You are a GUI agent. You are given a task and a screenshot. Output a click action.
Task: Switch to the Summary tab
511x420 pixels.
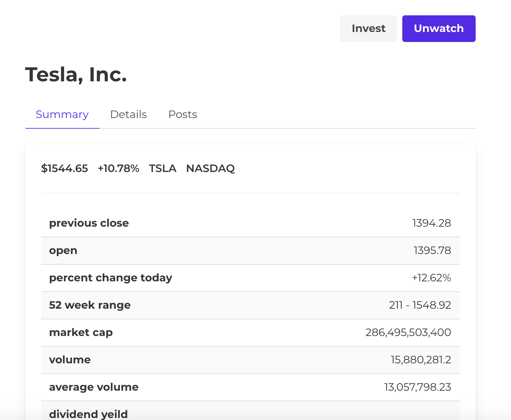(x=62, y=114)
